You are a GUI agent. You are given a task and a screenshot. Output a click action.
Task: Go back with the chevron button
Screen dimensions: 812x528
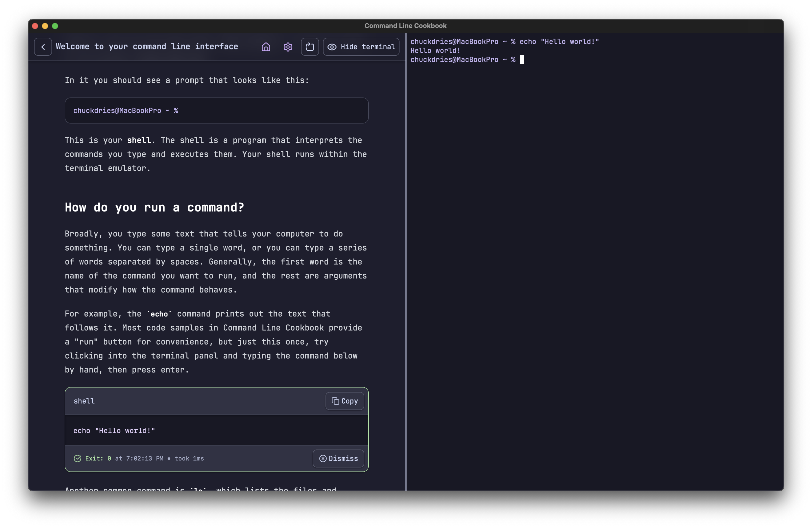pyautogui.click(x=43, y=47)
